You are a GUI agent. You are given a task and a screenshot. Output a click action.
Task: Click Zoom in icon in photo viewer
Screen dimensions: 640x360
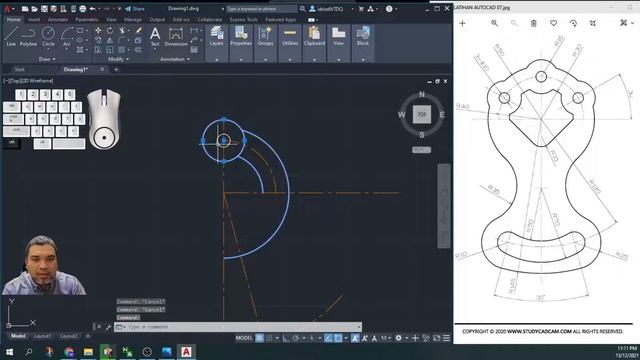pos(494,23)
